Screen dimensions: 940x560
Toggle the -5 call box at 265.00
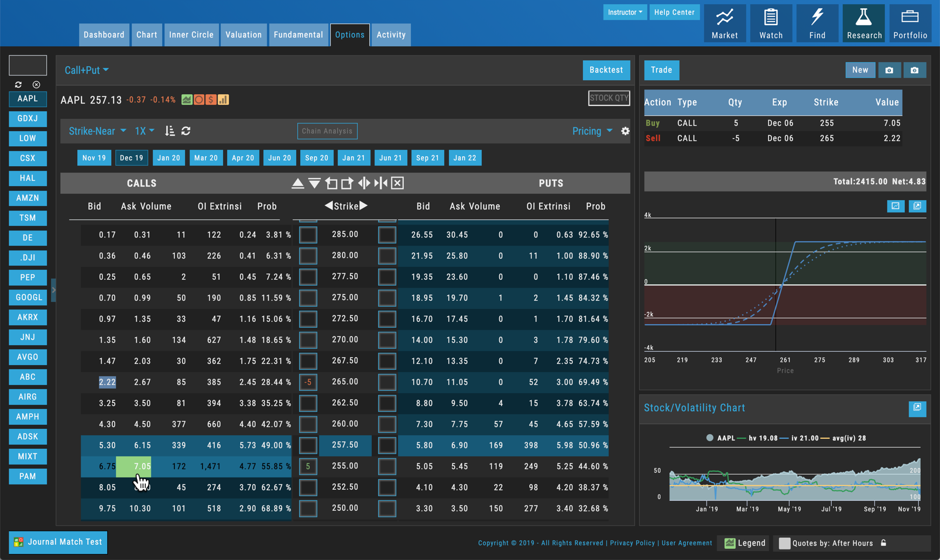tap(308, 382)
